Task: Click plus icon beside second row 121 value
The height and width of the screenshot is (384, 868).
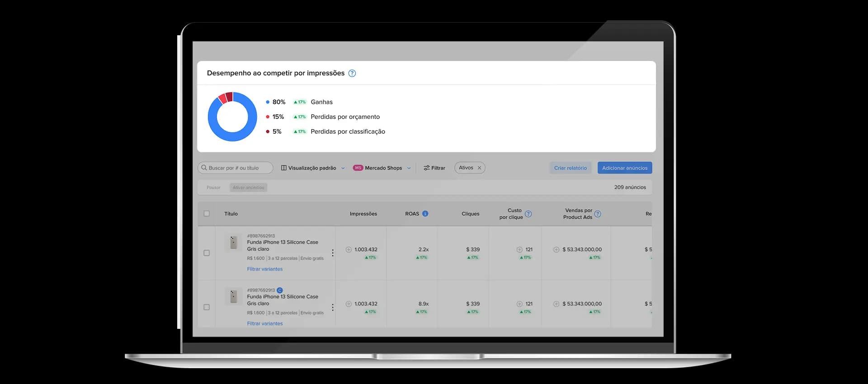Action: [x=519, y=304]
